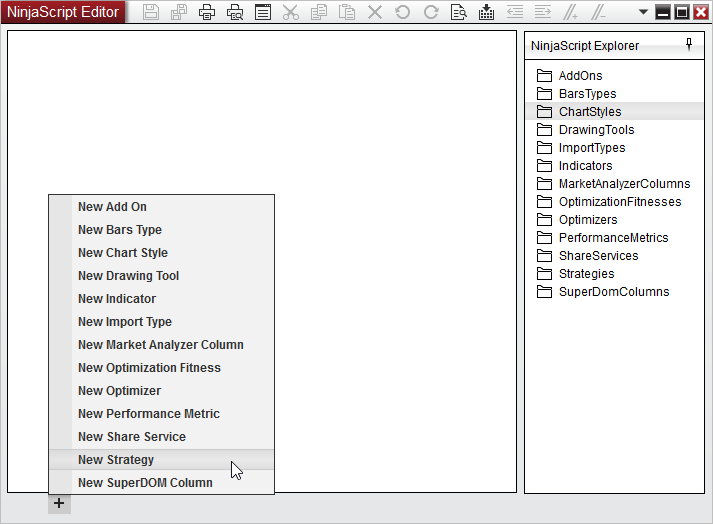The height and width of the screenshot is (524, 713).
Task: Click inside the empty editor area
Action: (300, 110)
